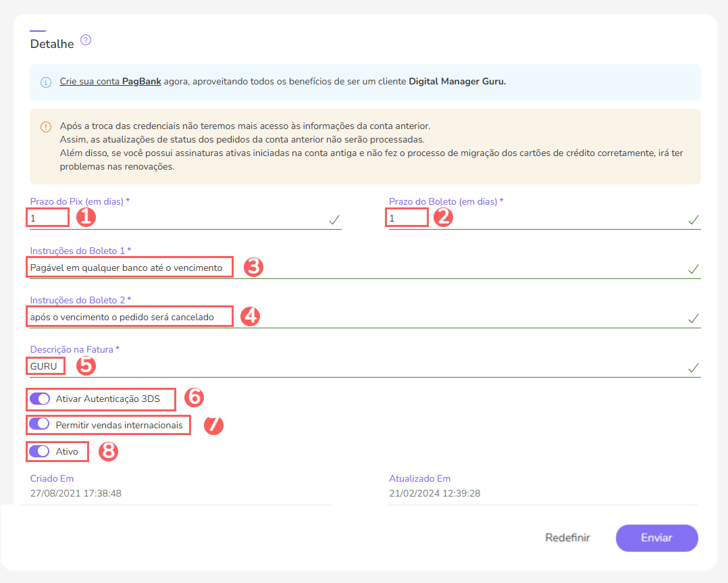Click the checkmark beside Prazo do Pix

pyautogui.click(x=336, y=219)
